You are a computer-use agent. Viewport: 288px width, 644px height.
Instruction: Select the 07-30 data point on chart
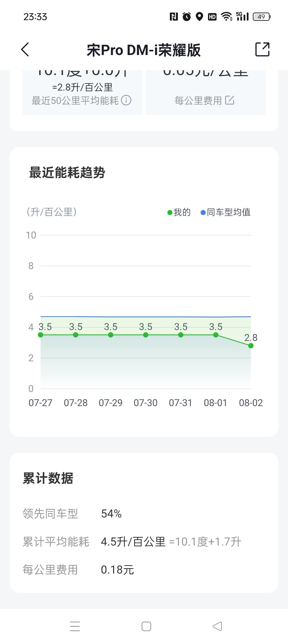146,335
